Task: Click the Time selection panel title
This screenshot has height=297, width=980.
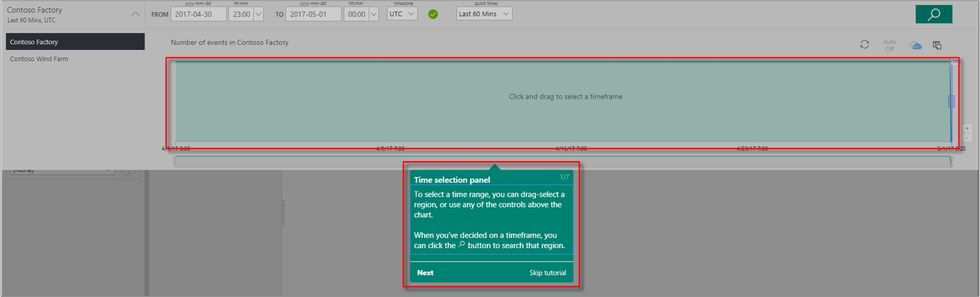Action: (x=452, y=180)
